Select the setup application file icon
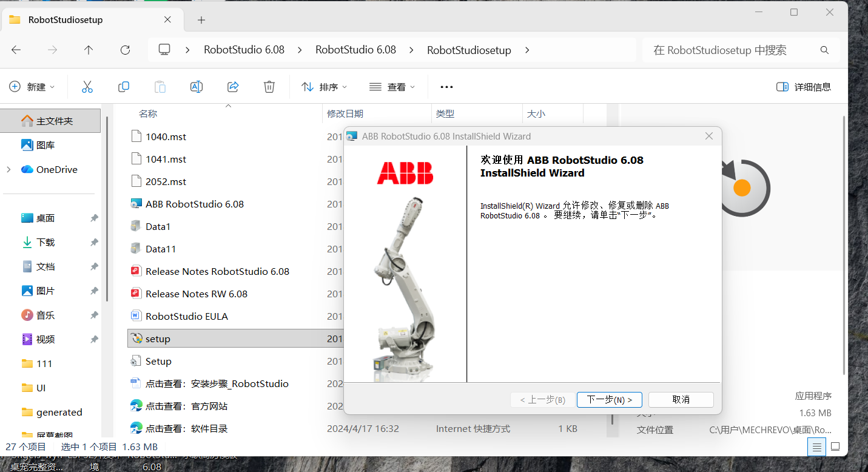 (136, 339)
